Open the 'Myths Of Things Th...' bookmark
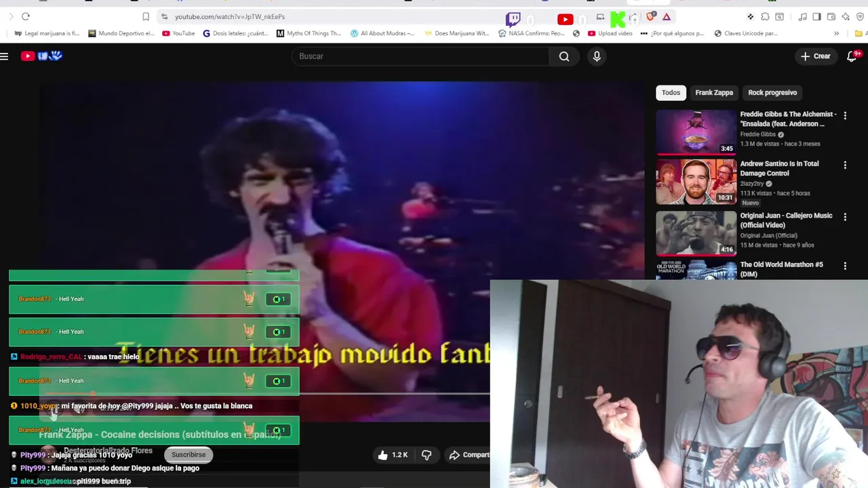This screenshot has width=868, height=488. tap(309, 33)
